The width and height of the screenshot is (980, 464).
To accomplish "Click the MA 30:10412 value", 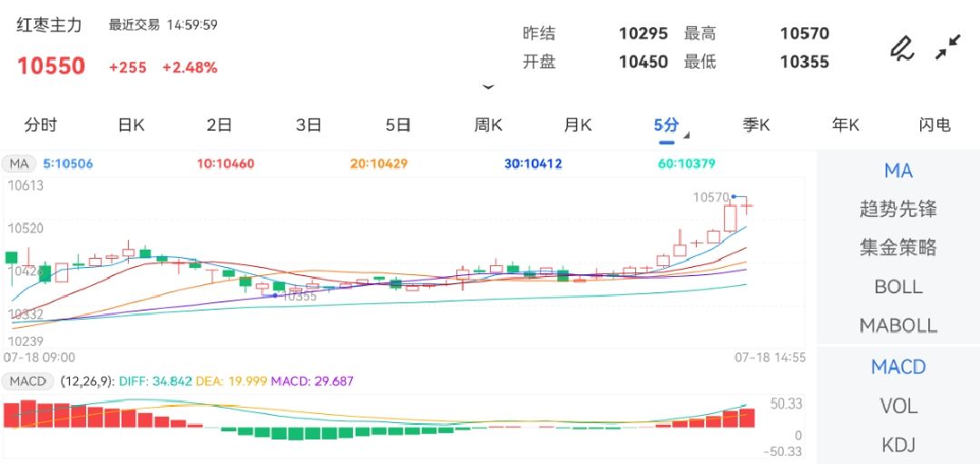I will [534, 164].
